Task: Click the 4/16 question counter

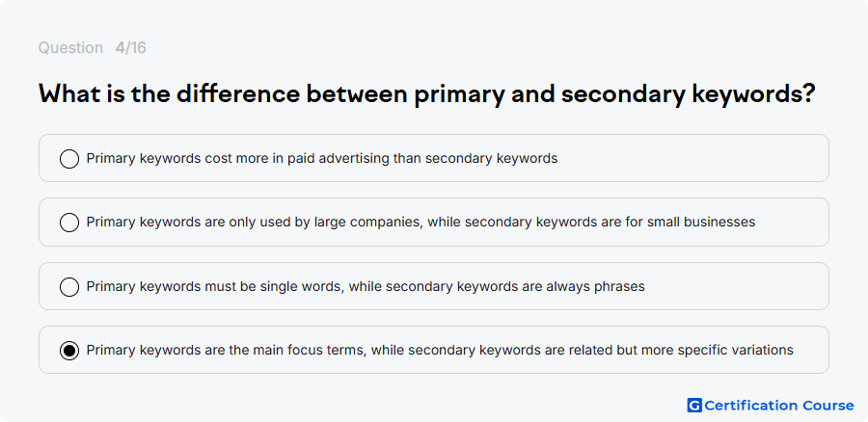Action: (130, 48)
